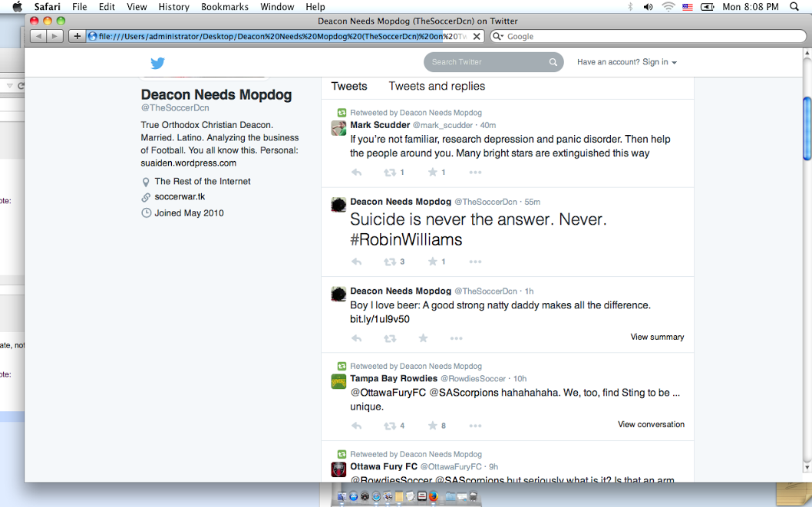Open Google search engine dropdown
The width and height of the screenshot is (812, 507).
click(497, 36)
